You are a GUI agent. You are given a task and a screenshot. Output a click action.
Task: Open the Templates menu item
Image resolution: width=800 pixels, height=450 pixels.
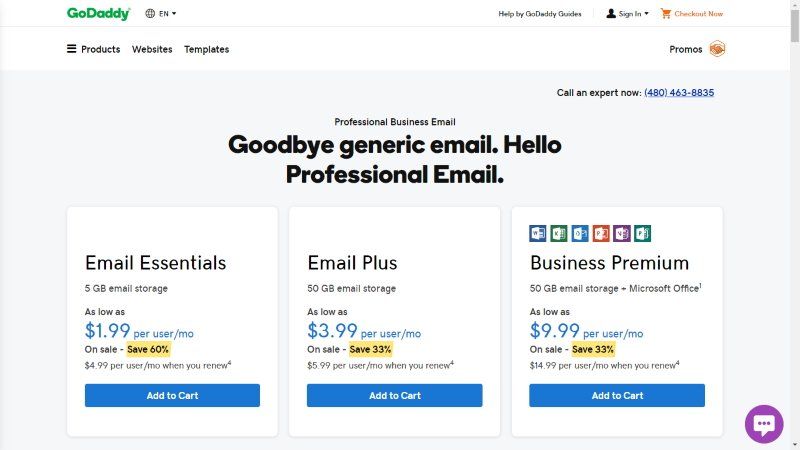tap(206, 49)
